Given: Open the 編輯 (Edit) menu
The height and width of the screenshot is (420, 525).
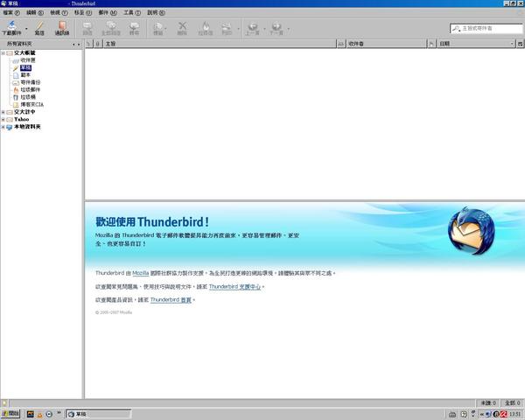Looking at the screenshot, I should coord(35,13).
